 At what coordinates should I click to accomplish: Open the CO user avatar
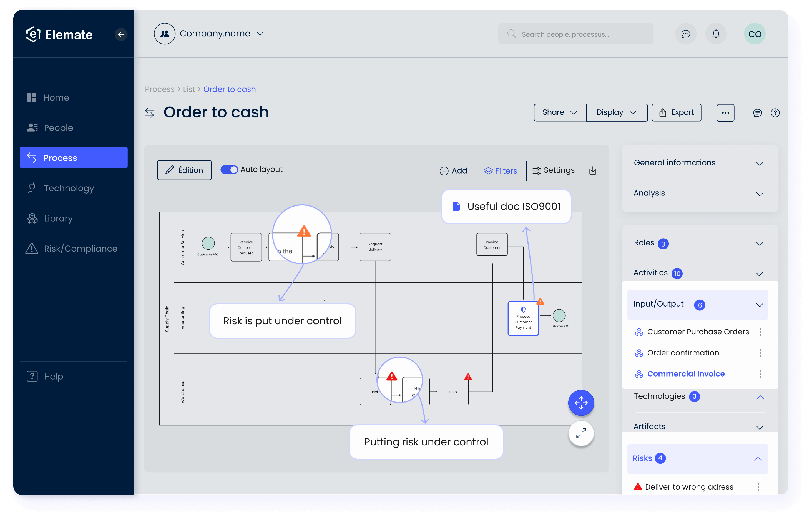(754, 34)
